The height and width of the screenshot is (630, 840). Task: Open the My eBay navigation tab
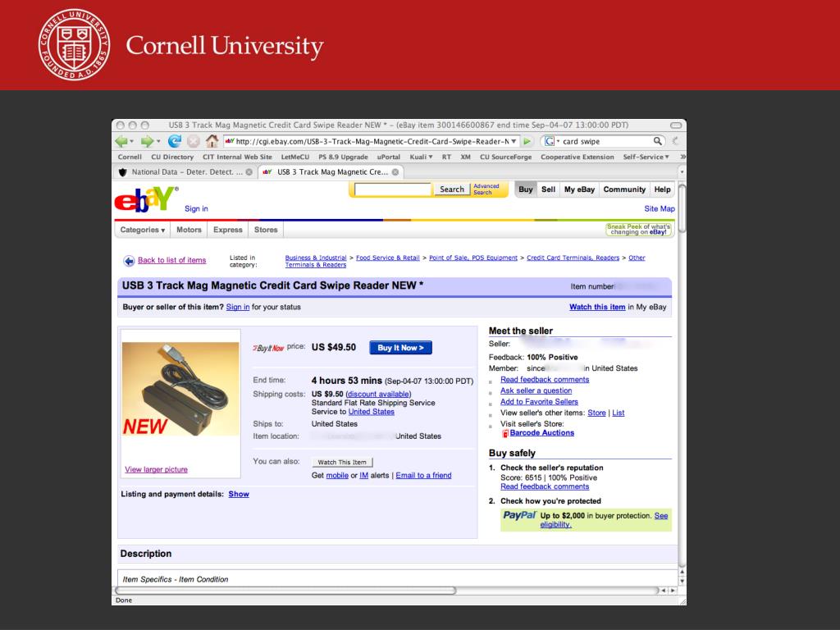pos(579,189)
